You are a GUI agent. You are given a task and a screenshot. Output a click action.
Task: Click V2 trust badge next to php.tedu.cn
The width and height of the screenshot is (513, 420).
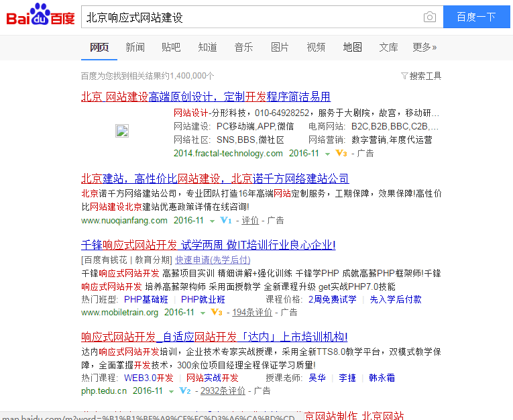click(185, 391)
